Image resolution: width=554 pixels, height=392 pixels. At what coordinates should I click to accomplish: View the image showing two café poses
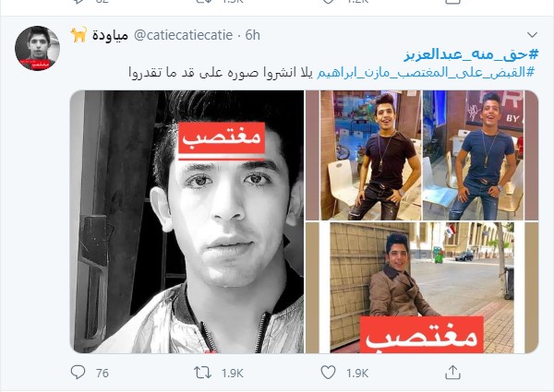pos(422,155)
